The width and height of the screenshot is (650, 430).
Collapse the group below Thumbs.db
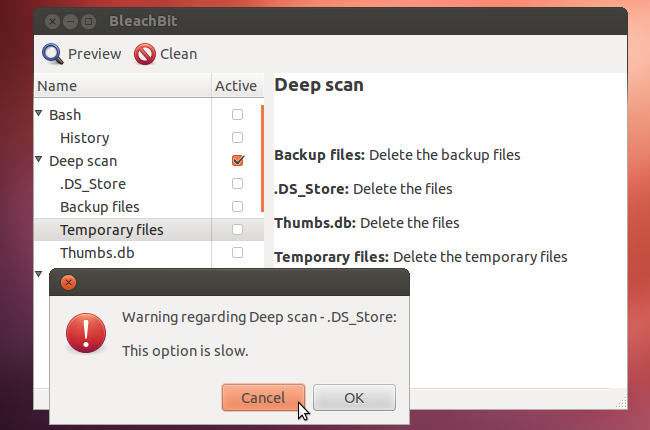tap(39, 274)
